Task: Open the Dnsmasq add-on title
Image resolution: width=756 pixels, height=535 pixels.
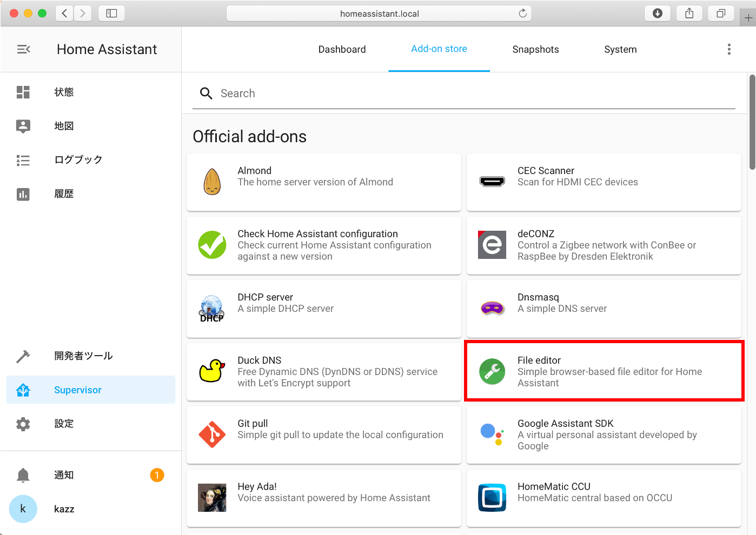Action: [538, 297]
